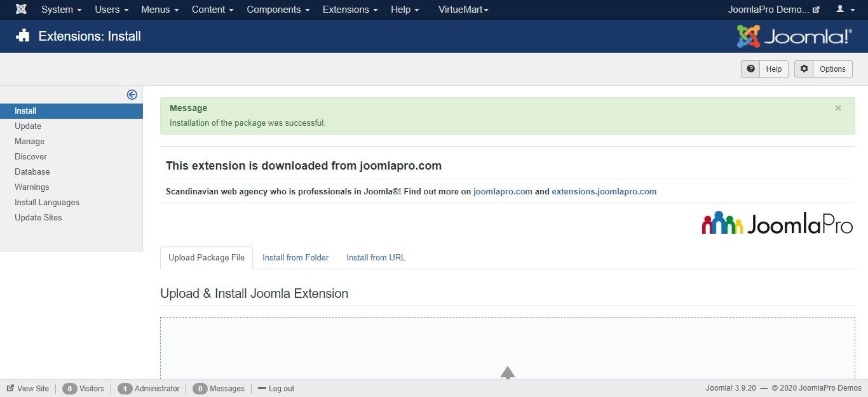868x397 pixels.
Task: Click the upload drop zone area
Action: pos(507,348)
